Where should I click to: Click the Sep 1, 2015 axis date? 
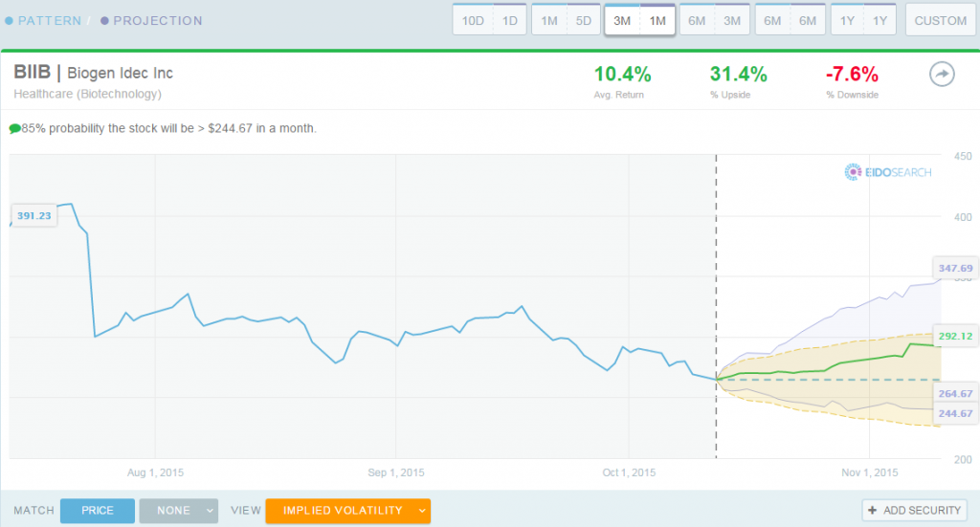395,472
